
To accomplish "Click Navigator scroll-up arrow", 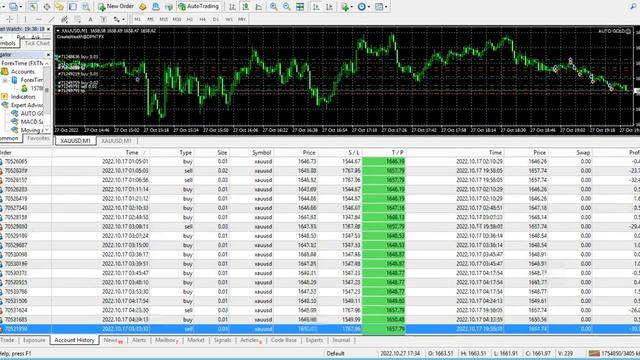I will tap(47, 63).
